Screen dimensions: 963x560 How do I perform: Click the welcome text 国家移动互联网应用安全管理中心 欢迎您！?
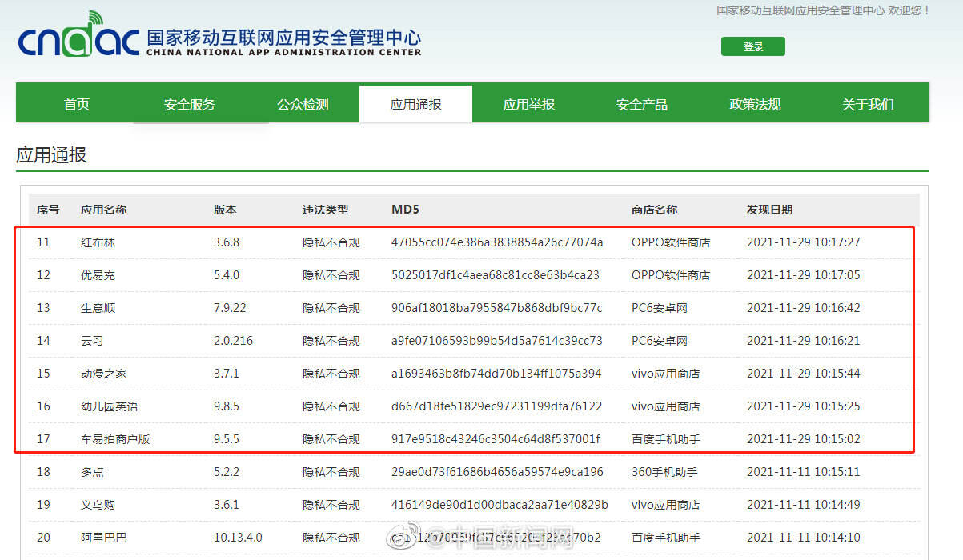click(824, 10)
